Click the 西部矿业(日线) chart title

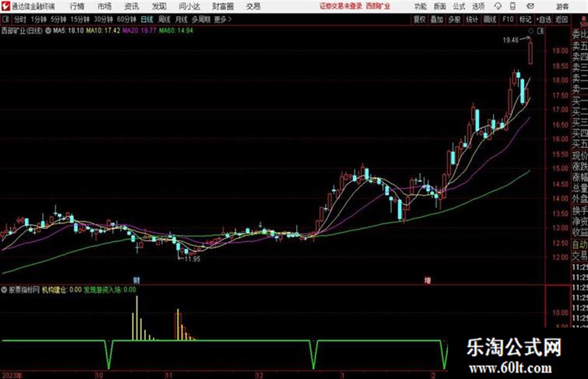point(22,30)
